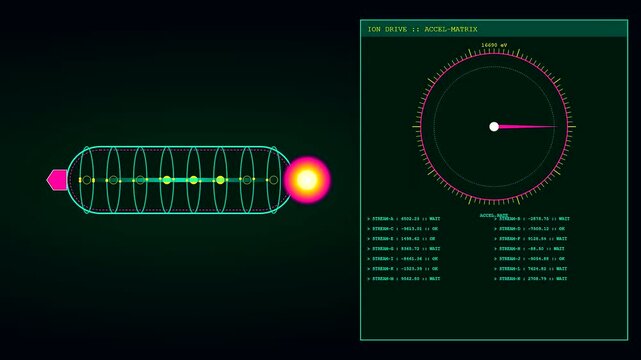Image resolution: width=641 pixels, height=360 pixels.
Task: Click the pink emitter nozzle on the thruster
Action: coord(57,180)
